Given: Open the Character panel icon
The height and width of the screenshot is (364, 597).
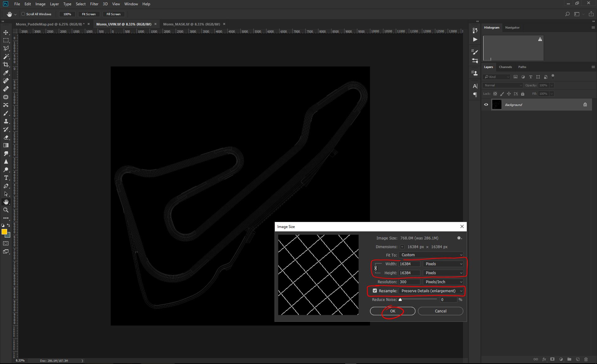Looking at the screenshot, I should [x=475, y=86].
